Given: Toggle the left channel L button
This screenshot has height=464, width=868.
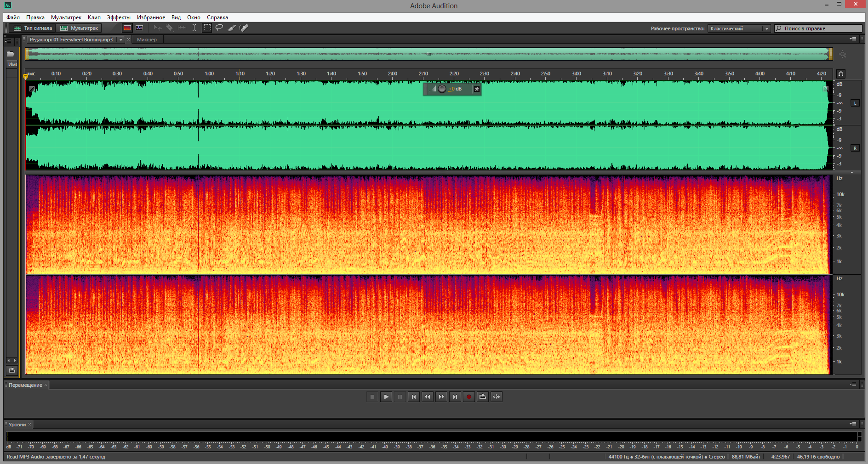Looking at the screenshot, I should pyautogui.click(x=855, y=103).
